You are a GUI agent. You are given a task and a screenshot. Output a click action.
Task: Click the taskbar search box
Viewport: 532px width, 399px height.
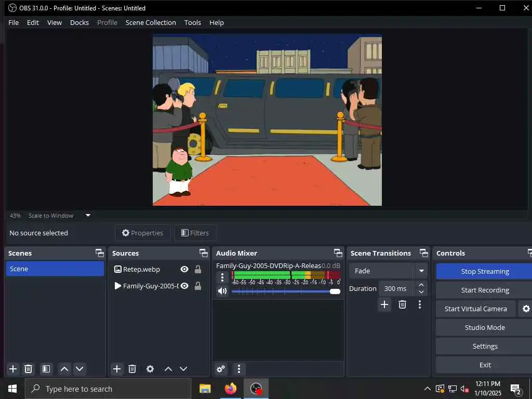coord(108,389)
